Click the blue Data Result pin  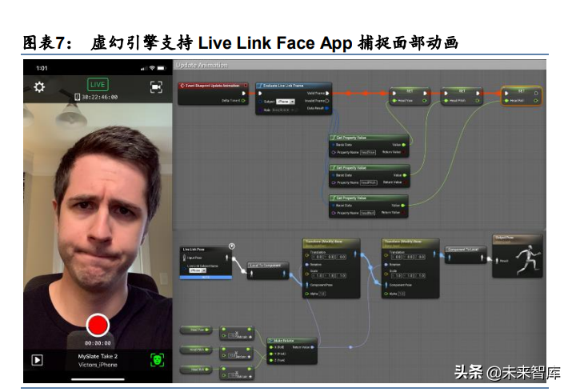point(327,108)
